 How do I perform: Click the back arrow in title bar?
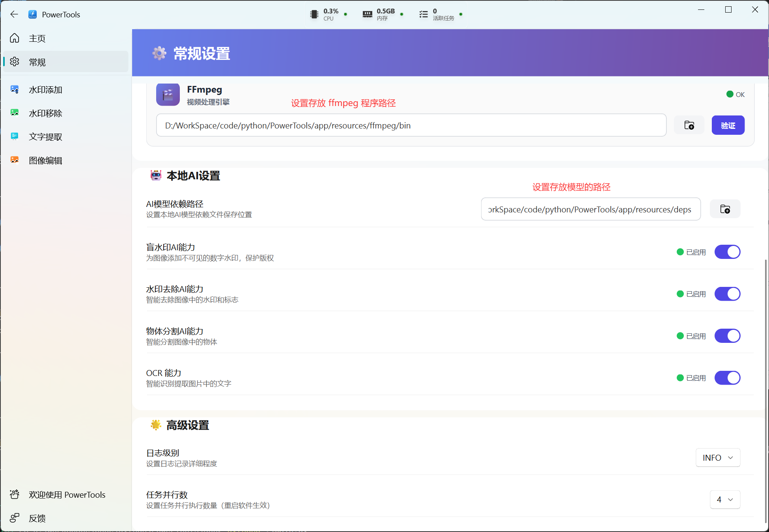pyautogui.click(x=14, y=15)
